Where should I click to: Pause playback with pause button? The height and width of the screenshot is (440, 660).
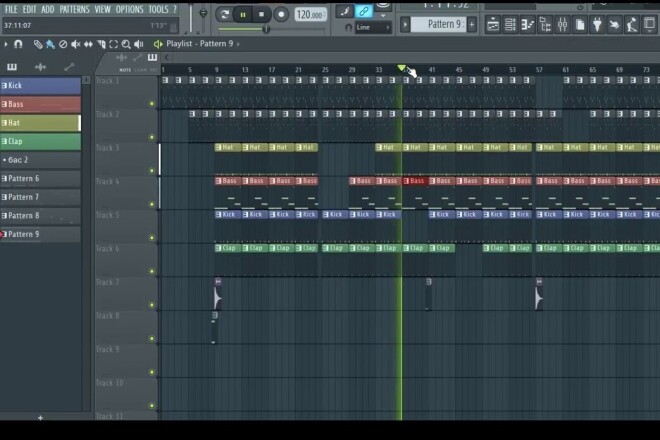243,15
